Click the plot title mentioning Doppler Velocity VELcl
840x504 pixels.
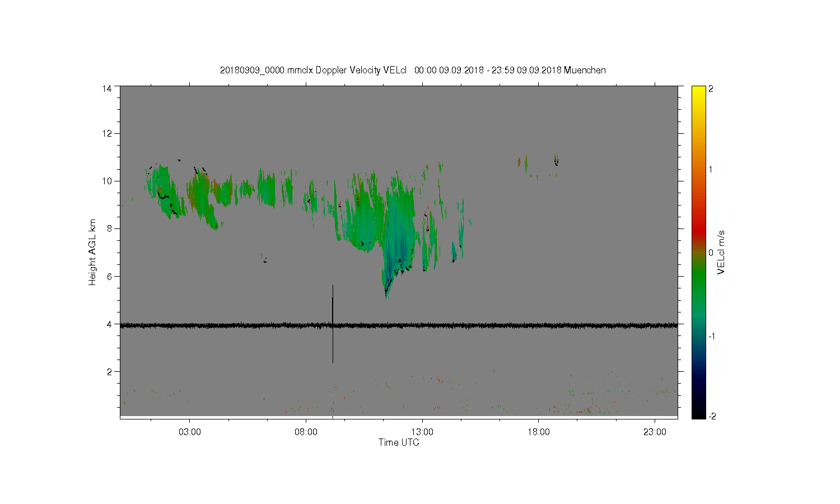[413, 71]
